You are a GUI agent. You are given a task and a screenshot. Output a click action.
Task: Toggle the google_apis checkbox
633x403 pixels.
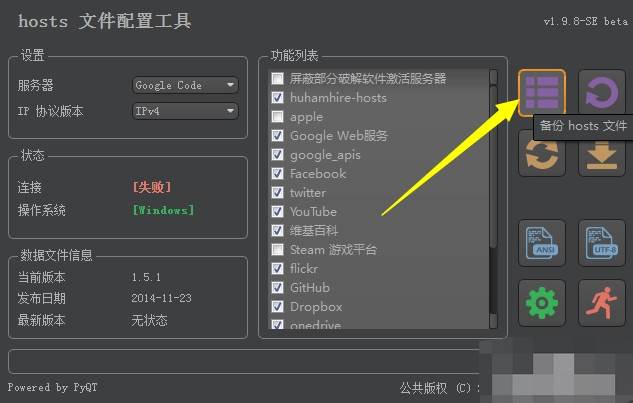(x=277, y=154)
